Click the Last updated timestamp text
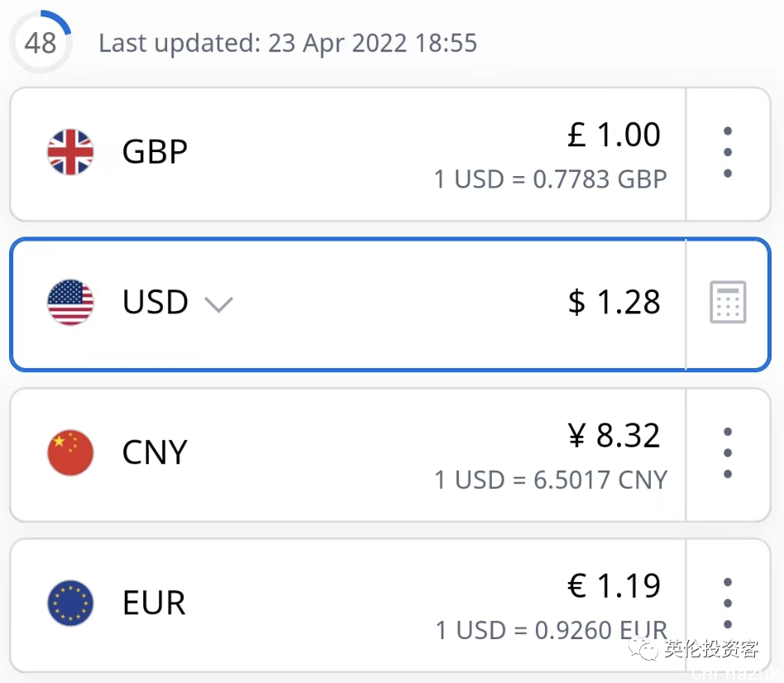Image resolution: width=784 pixels, height=683 pixels. tap(288, 43)
